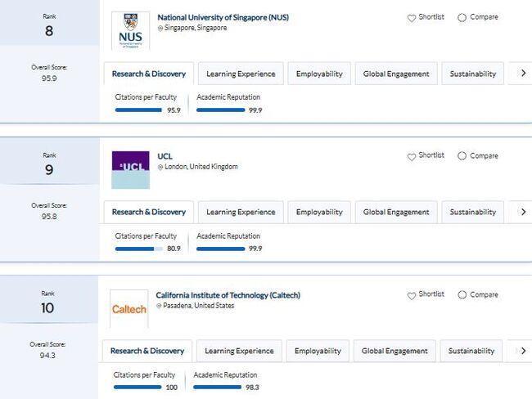Viewport: 532px width, 399px height.
Task: Open California Institute of Technology link
Action: click(x=228, y=295)
